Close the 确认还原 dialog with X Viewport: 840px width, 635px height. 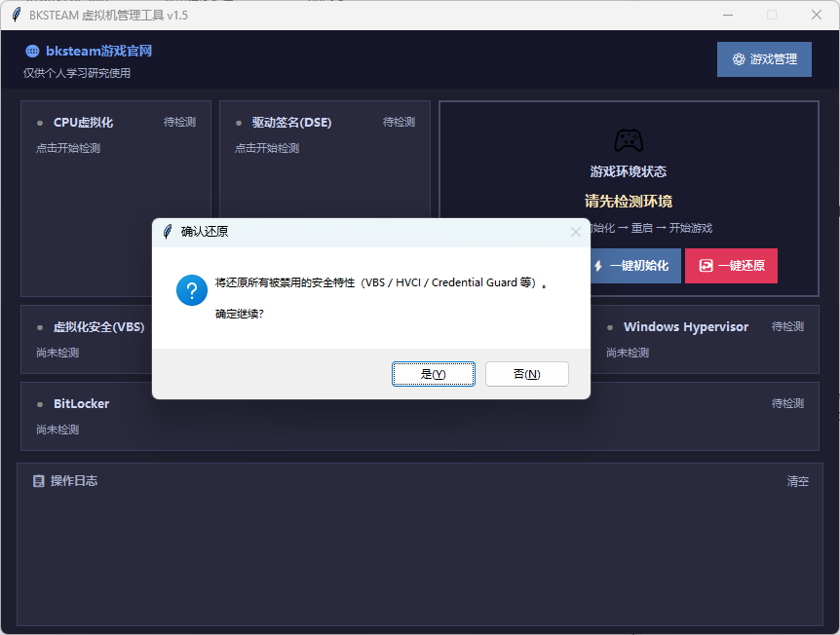575,232
